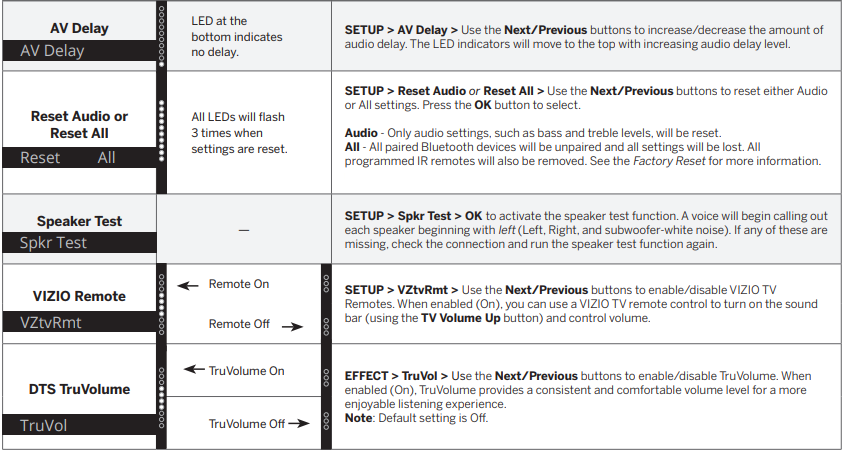Click the VIZIO Remote row heading
843x452 pixels.
click(x=78, y=296)
